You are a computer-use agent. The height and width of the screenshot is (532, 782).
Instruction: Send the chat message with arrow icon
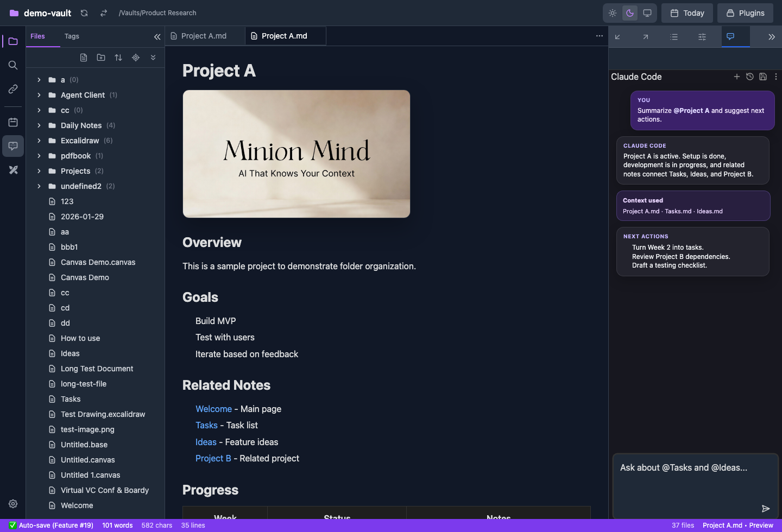tap(766, 509)
